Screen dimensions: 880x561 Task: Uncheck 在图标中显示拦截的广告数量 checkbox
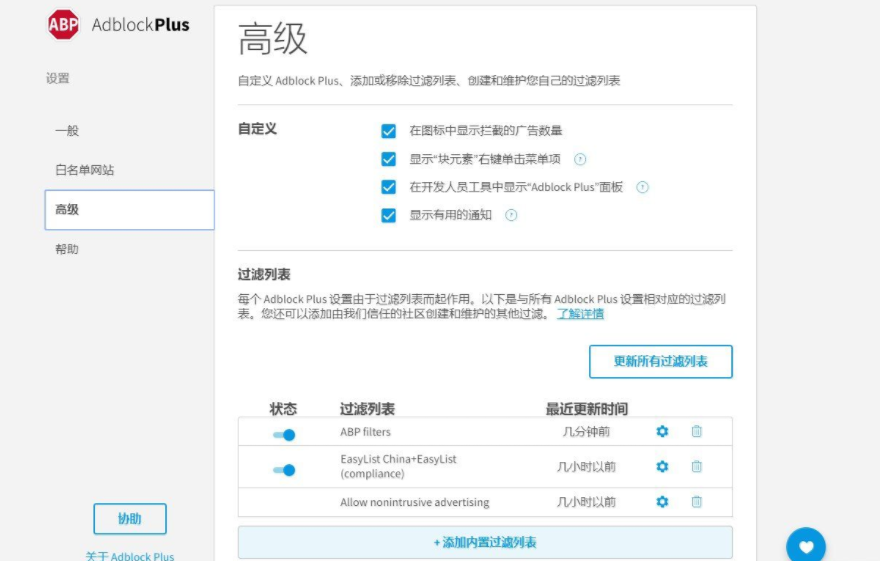point(388,131)
